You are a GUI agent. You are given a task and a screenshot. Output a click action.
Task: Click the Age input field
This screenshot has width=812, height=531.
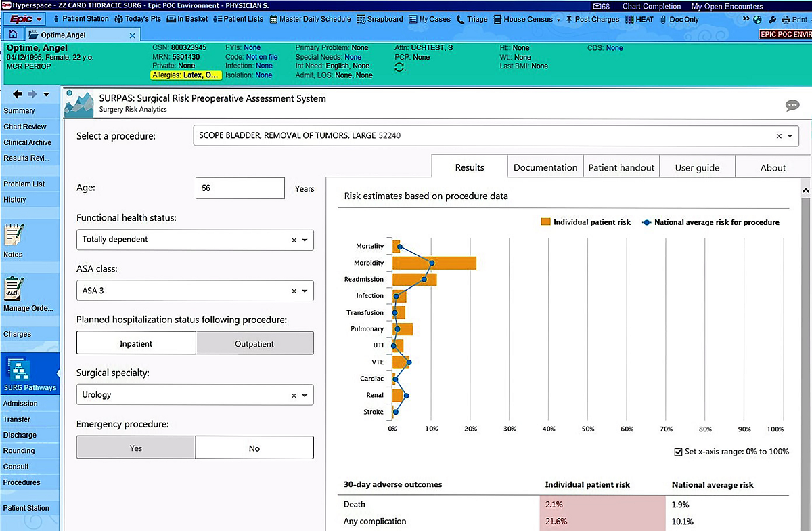pyautogui.click(x=240, y=188)
